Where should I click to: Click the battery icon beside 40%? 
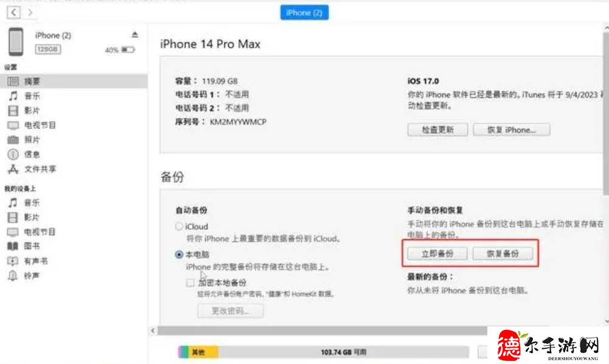[128, 50]
